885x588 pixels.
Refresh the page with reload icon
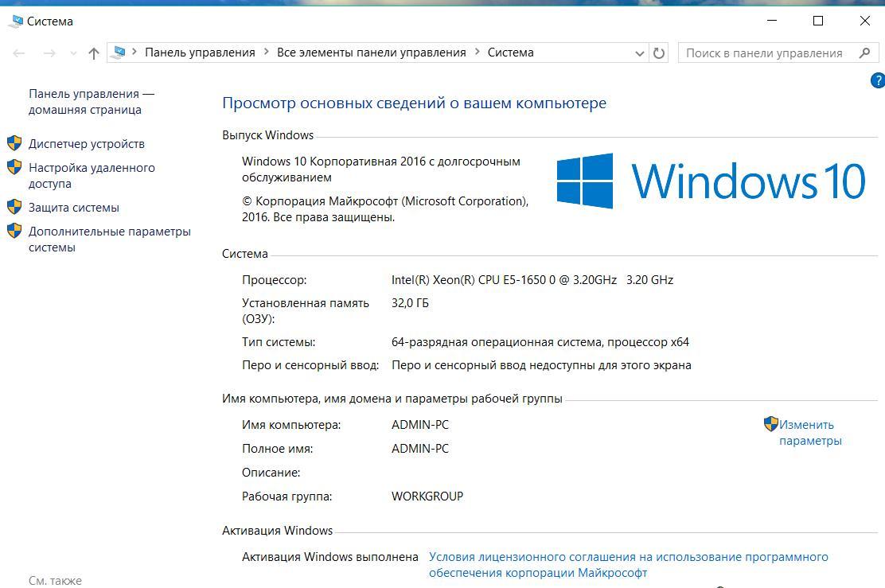[x=659, y=53]
